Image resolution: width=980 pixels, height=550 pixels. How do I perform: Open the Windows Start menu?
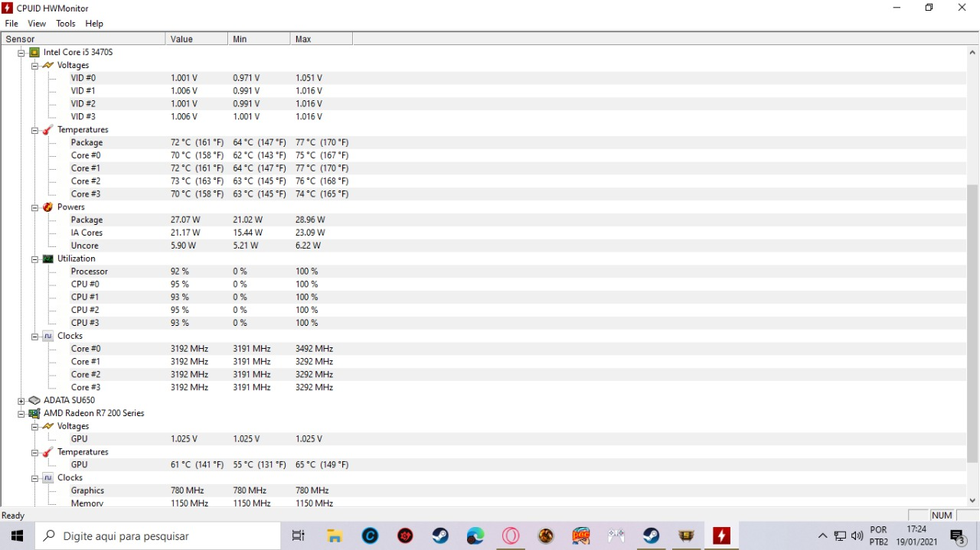point(17,536)
